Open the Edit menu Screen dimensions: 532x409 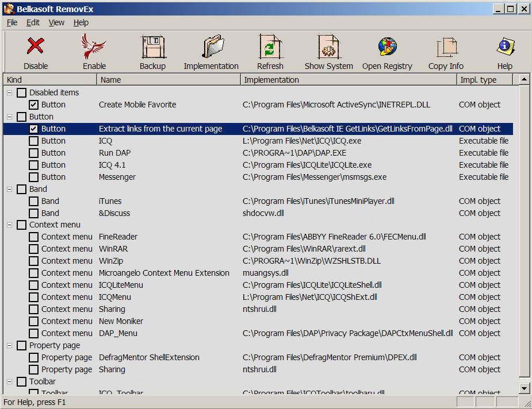[x=33, y=23]
